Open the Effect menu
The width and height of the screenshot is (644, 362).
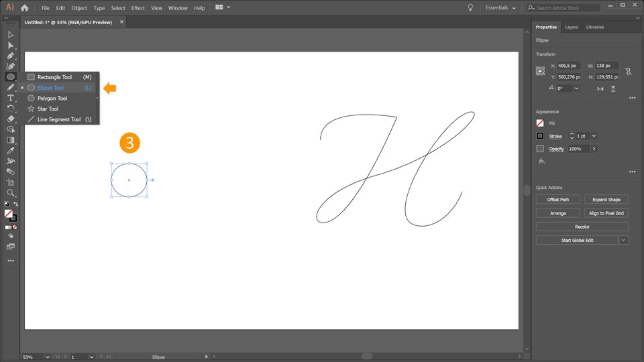(x=138, y=8)
